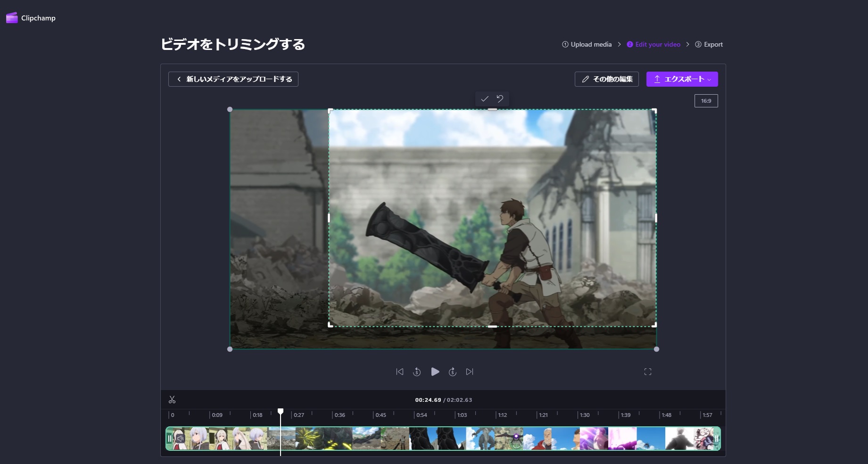Rewind 5 seconds
The height and width of the screenshot is (464, 868).
[417, 372]
